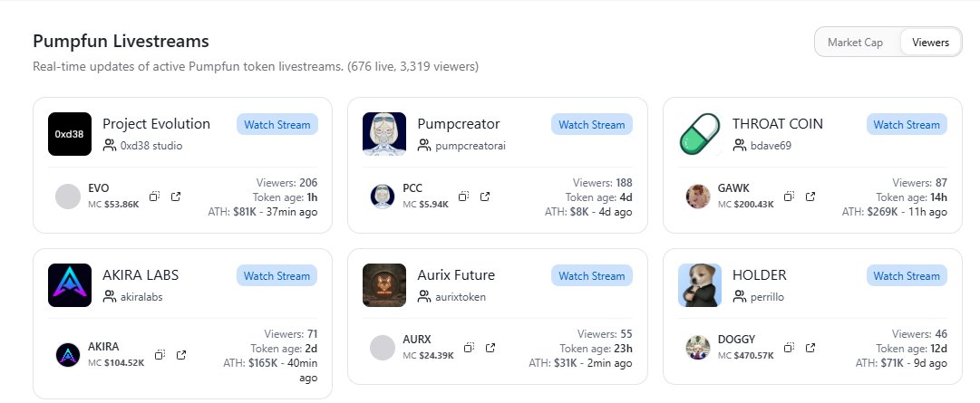This screenshot has height=403, width=980.
Task: Open EVO token in external link
Action: point(176,197)
